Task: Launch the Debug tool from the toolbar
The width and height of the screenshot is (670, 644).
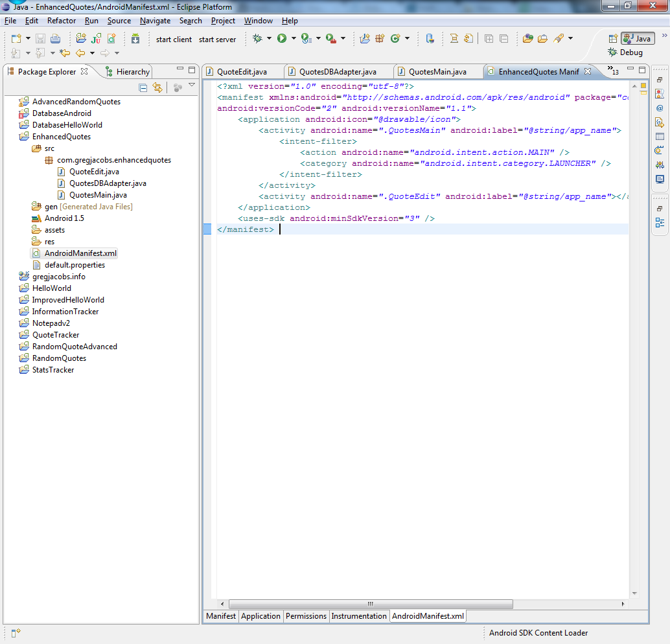Action: [257, 38]
